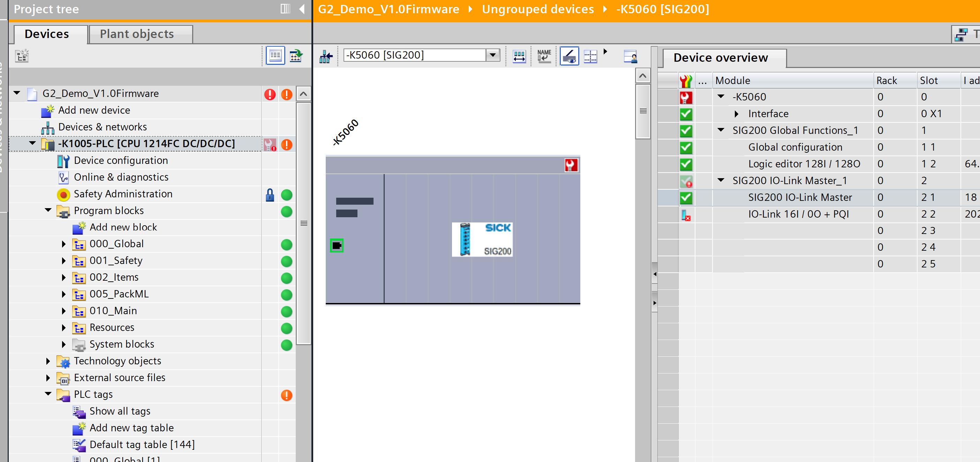The width and height of the screenshot is (980, 462).
Task: Expand the 005_PackML block group
Action: click(x=63, y=294)
